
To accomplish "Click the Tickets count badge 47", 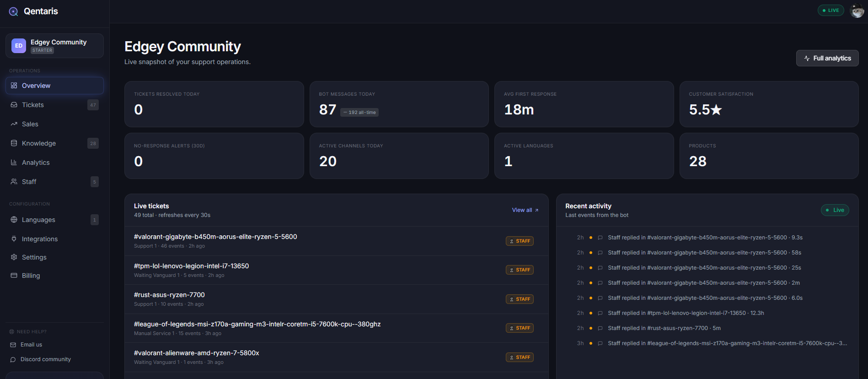I will point(93,105).
